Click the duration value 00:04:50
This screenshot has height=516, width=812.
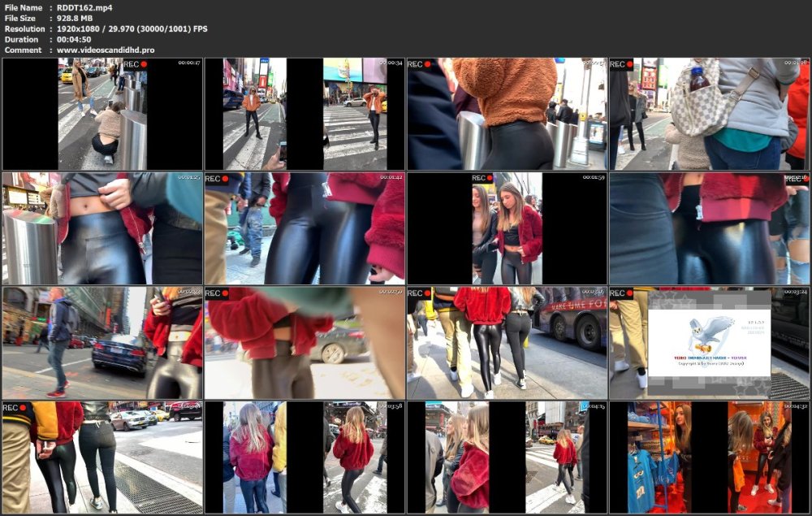coord(74,39)
